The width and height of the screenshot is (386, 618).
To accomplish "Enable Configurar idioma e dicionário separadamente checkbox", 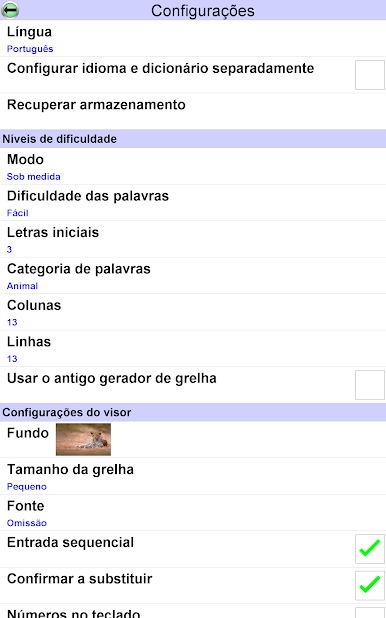I will (369, 75).
